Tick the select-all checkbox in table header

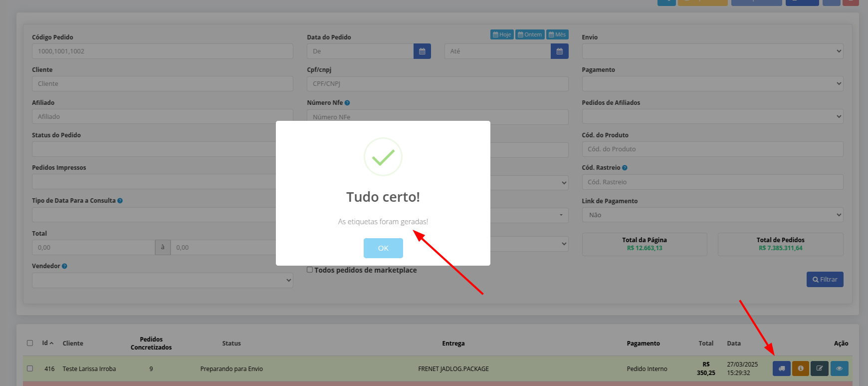30,343
